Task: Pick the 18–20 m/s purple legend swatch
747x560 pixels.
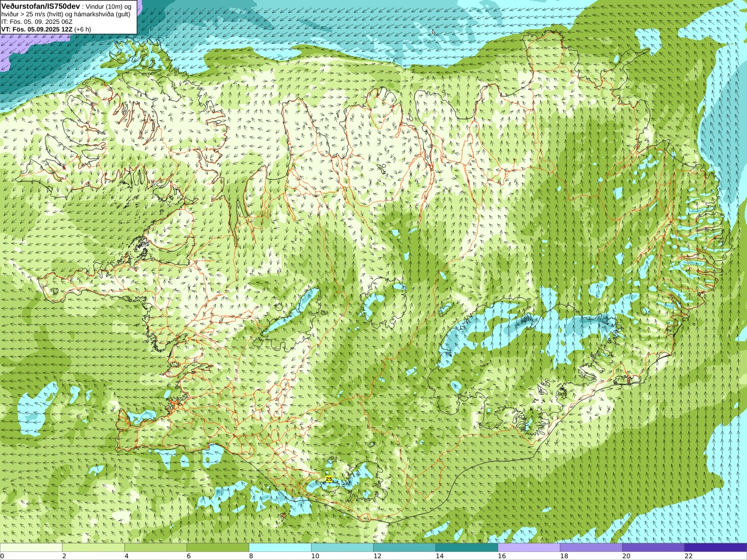Action: point(591,548)
